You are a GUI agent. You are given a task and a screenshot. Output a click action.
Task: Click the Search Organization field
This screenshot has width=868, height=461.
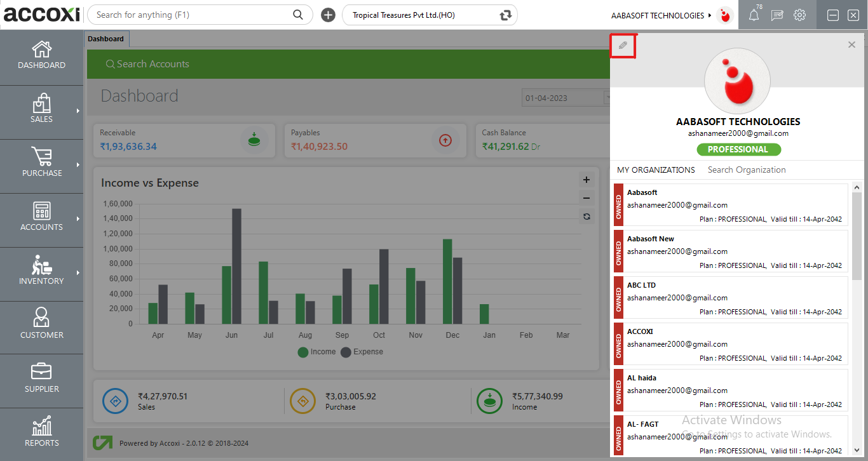pyautogui.click(x=747, y=170)
